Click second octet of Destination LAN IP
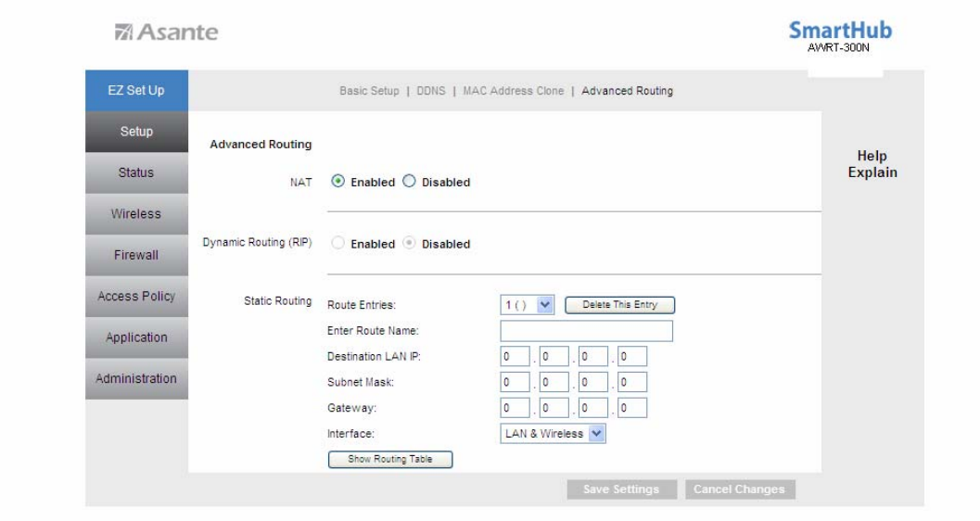Screen dimensions: 980x521 [x=554, y=357]
